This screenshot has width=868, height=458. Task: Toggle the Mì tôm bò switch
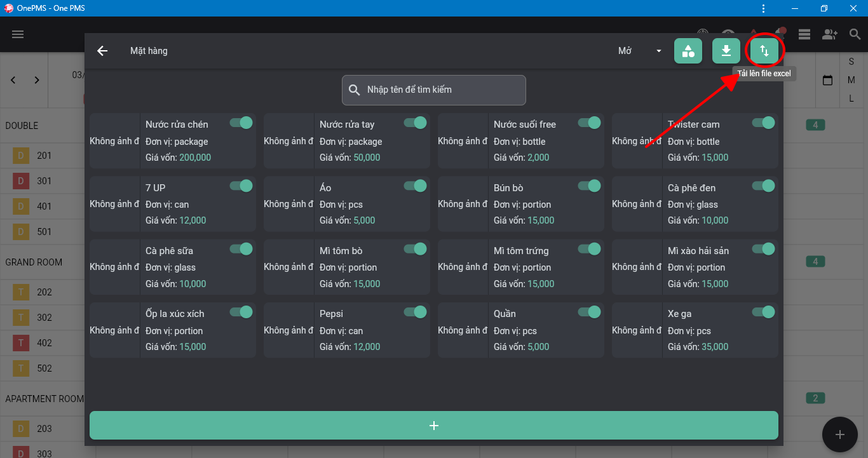[x=416, y=249]
